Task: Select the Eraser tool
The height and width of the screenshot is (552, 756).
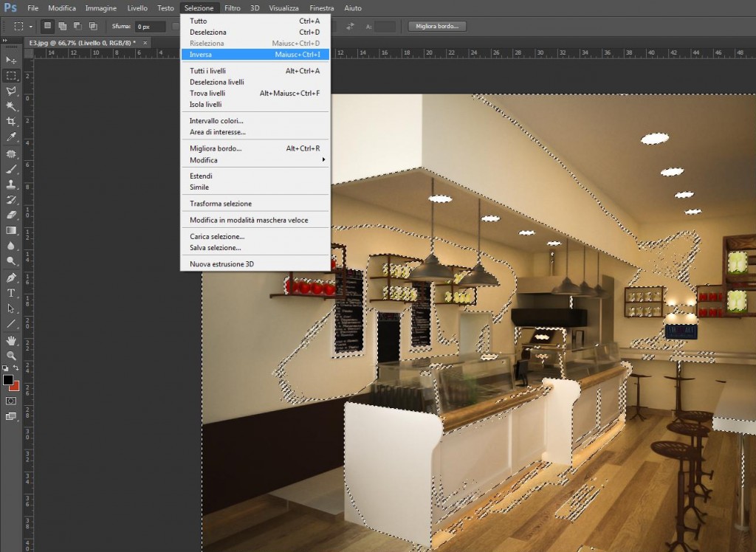Action: 11,215
